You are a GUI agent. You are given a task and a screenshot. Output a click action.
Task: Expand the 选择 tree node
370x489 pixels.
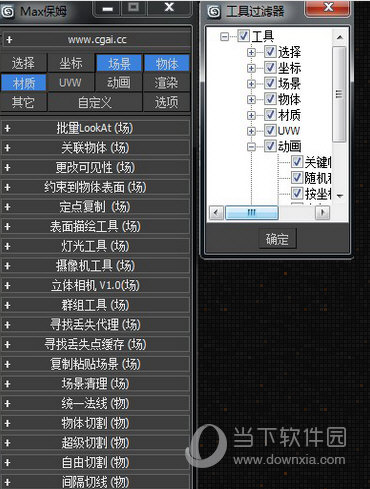252,52
